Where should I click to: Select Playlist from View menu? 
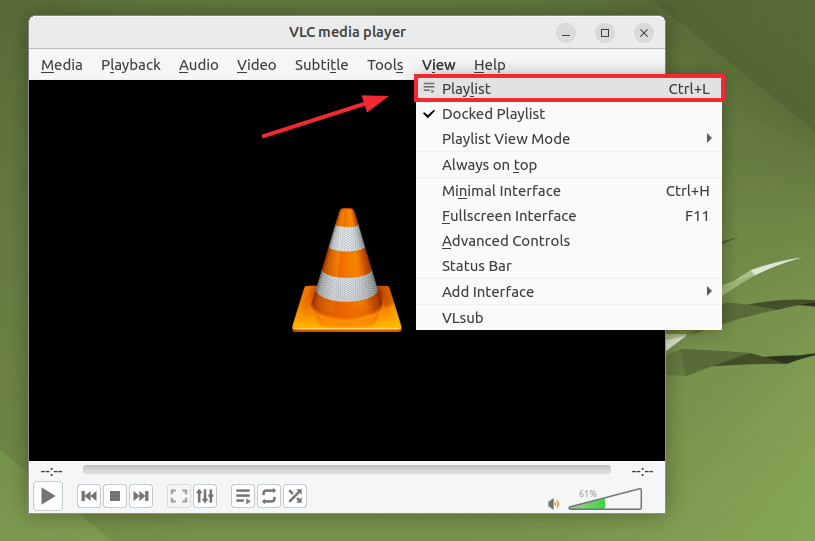point(569,89)
